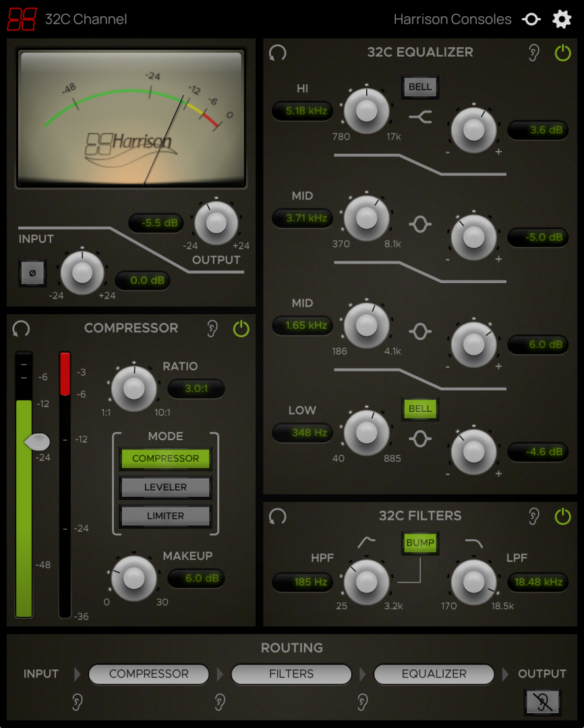The height and width of the screenshot is (728, 584).
Task: Click the EQUALIZER routing block
Action: [x=434, y=673]
